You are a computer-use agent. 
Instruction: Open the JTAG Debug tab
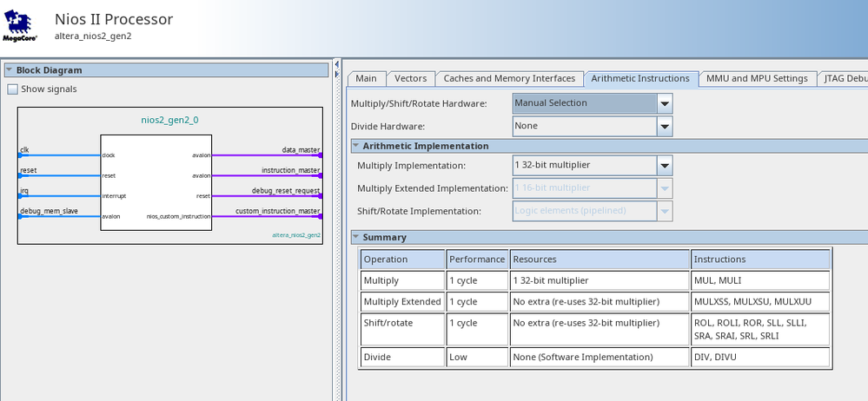[844, 78]
